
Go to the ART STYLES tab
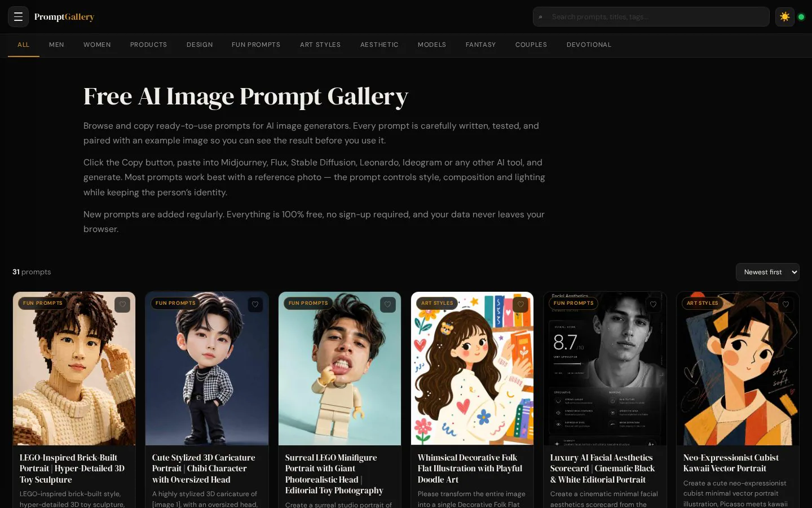coord(320,45)
